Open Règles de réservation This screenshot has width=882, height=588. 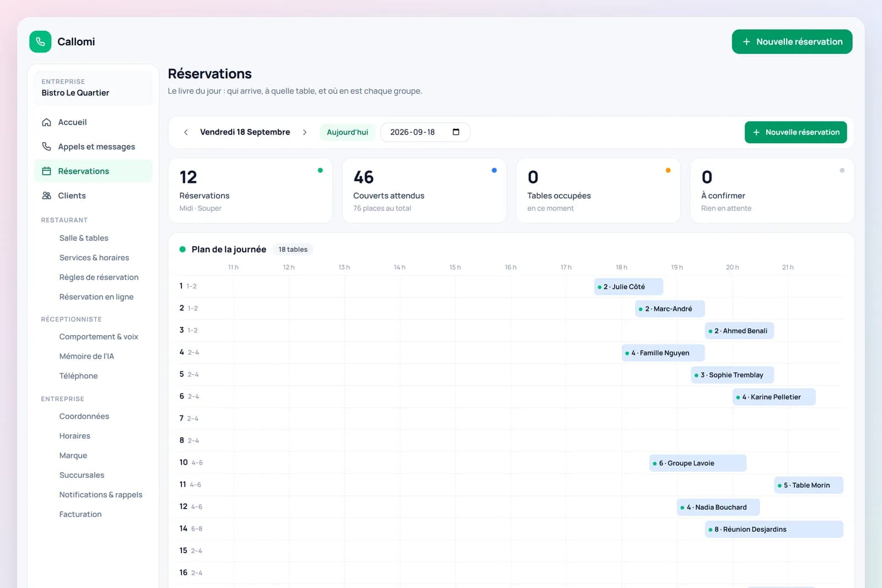[99, 277]
